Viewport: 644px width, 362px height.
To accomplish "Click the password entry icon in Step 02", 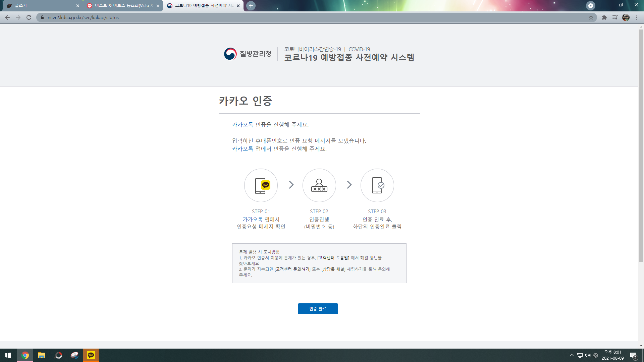I will 319,185.
